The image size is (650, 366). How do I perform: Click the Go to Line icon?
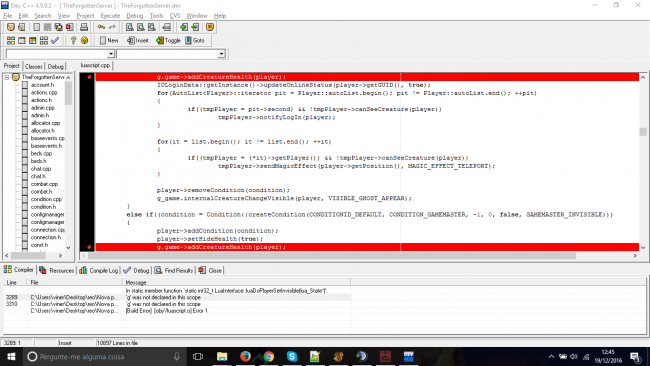pyautogui.click(x=167, y=27)
